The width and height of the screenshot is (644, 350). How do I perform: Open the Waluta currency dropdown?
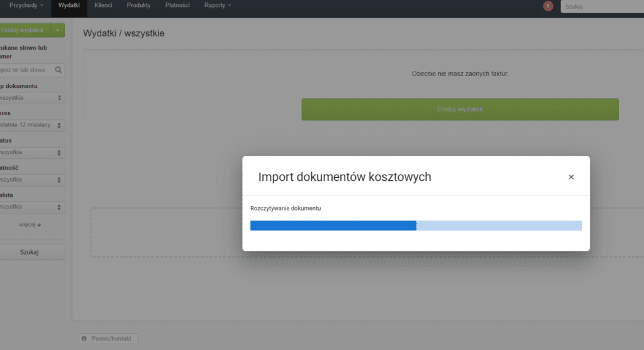pyautogui.click(x=31, y=207)
